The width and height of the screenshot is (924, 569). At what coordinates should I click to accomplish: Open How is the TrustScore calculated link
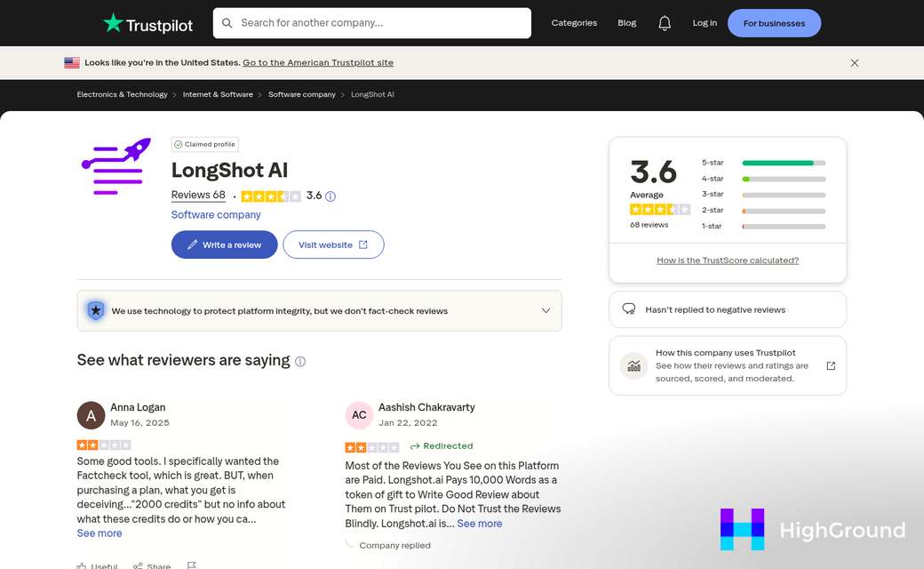click(728, 260)
